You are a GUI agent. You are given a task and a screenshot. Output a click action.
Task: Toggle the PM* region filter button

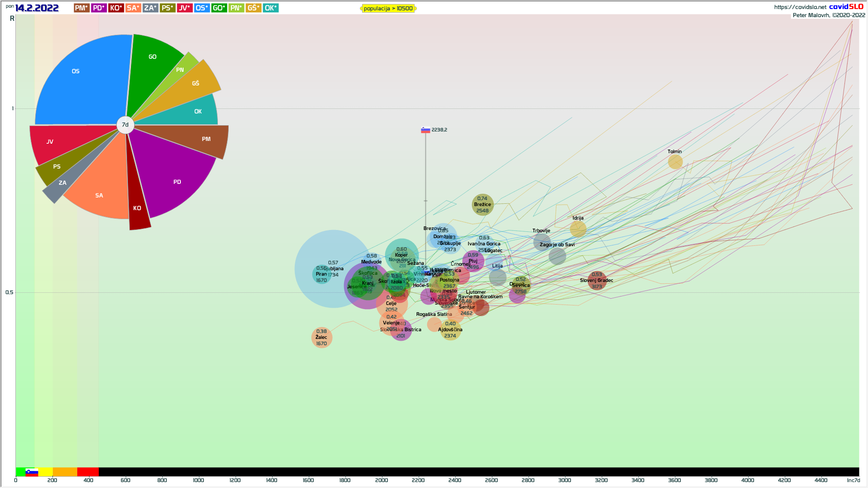81,8
